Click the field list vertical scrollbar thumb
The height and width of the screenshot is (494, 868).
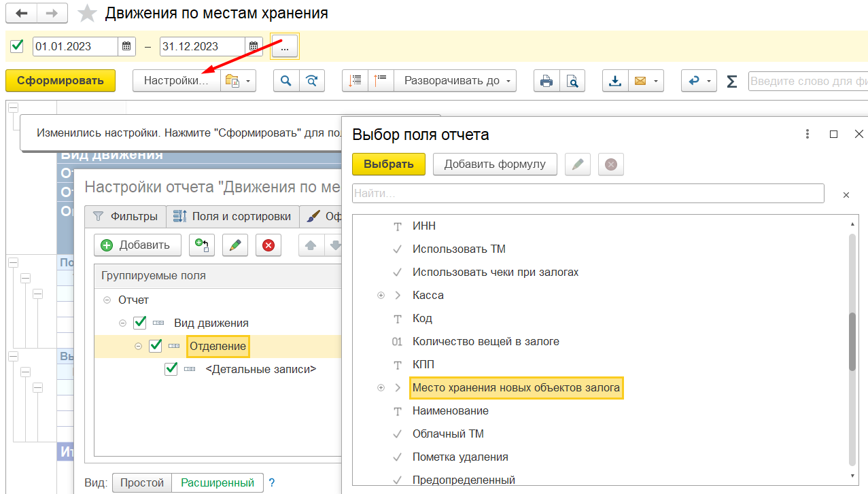click(852, 341)
